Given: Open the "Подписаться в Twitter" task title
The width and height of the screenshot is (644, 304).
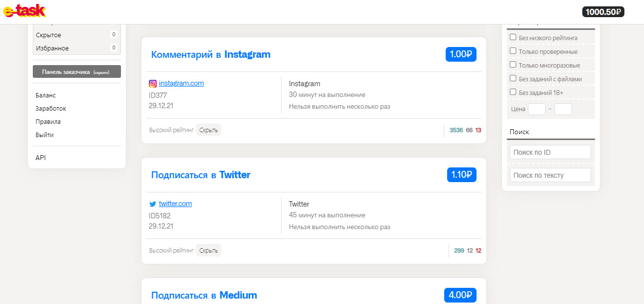Looking at the screenshot, I should [x=200, y=175].
